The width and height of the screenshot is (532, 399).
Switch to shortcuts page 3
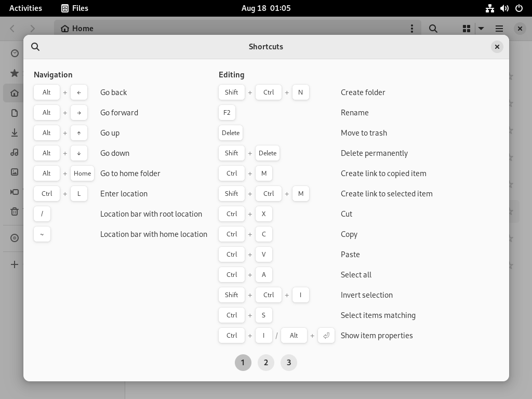pos(289,363)
